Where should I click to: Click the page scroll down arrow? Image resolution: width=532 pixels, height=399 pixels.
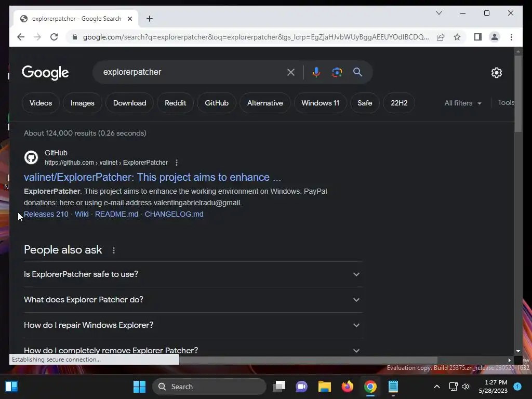(x=518, y=351)
